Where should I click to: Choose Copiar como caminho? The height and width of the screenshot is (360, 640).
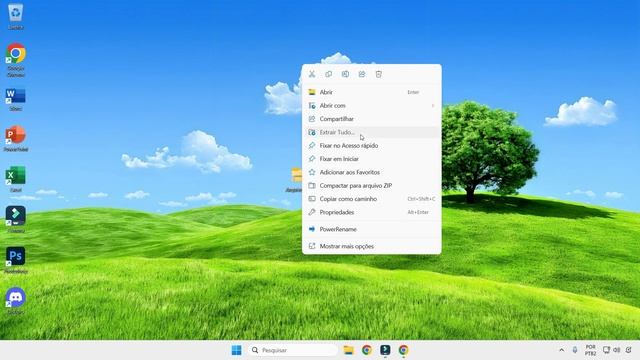(371, 199)
